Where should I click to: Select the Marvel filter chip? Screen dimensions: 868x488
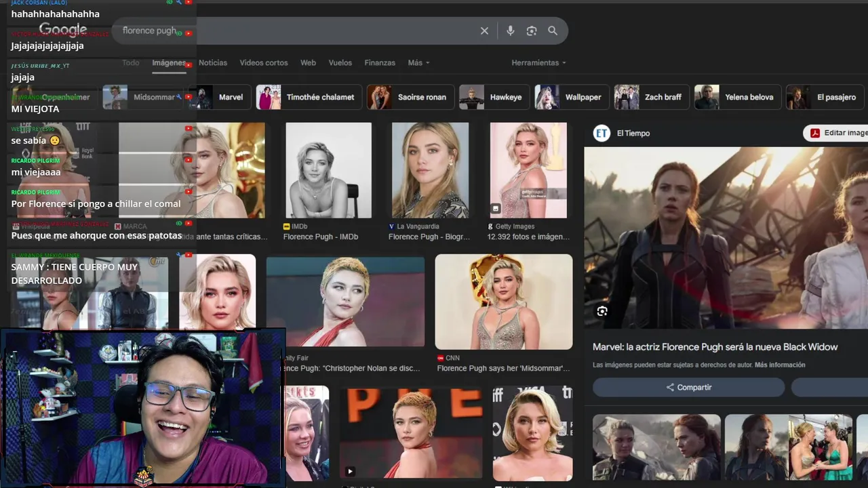tap(220, 97)
